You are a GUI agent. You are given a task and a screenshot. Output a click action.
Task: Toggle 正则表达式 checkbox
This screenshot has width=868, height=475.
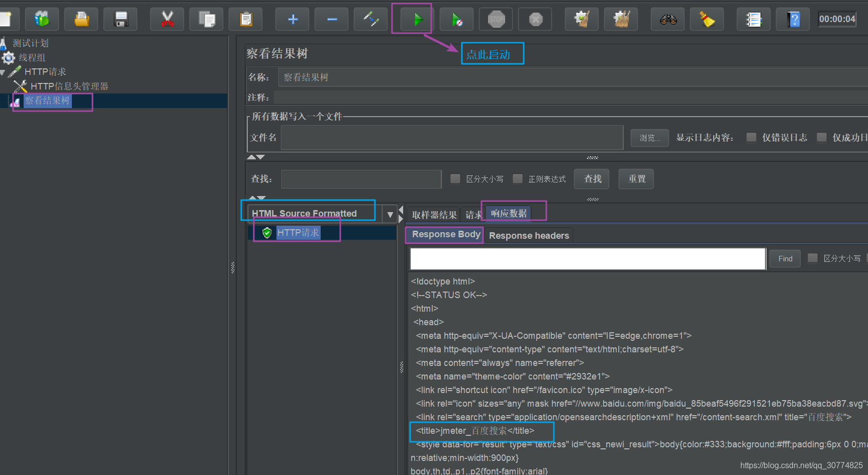(x=518, y=178)
